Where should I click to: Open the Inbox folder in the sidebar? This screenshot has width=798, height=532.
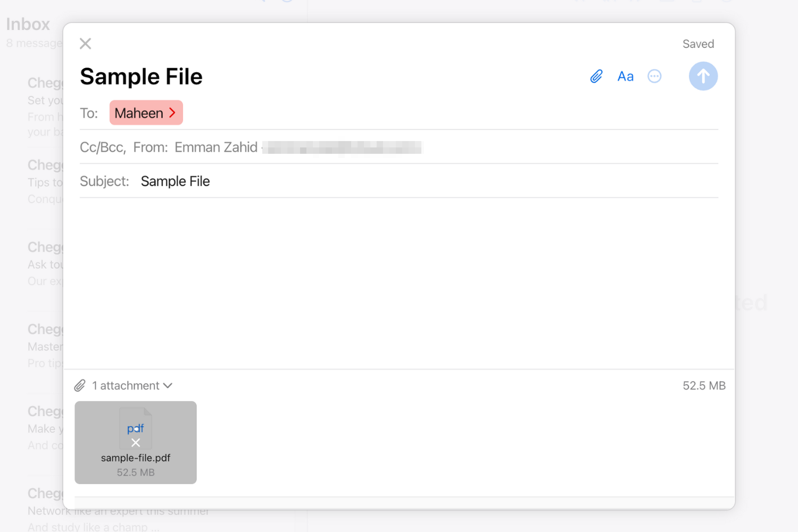tap(28, 23)
